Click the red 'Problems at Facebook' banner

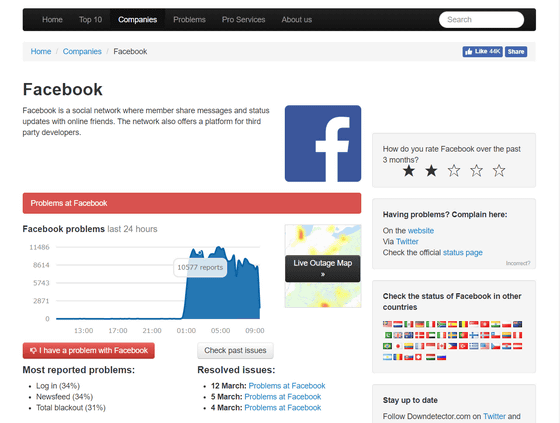[192, 203]
